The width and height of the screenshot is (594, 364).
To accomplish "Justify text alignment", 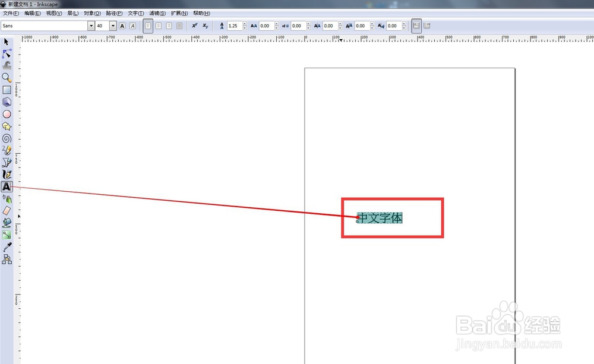I will 179,26.
